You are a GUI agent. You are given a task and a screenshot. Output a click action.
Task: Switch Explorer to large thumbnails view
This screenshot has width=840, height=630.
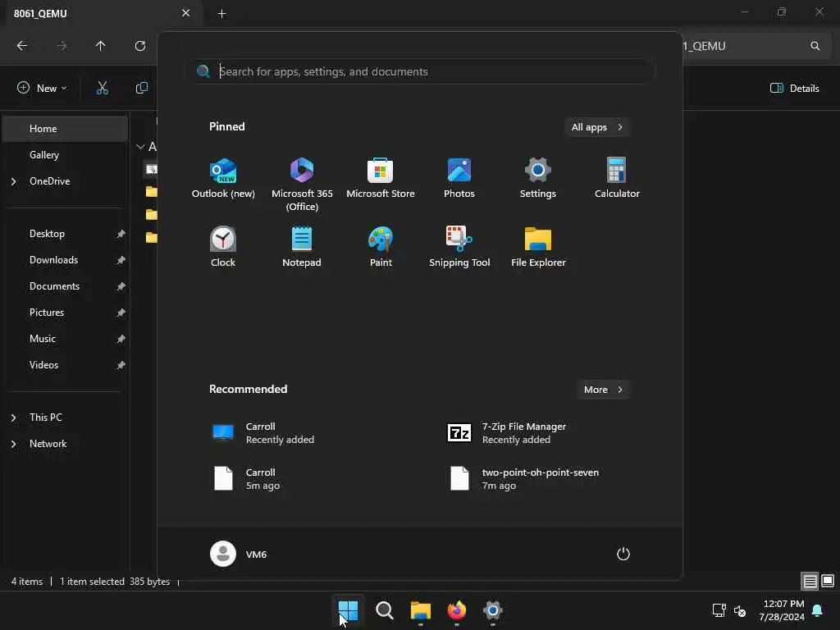(828, 581)
